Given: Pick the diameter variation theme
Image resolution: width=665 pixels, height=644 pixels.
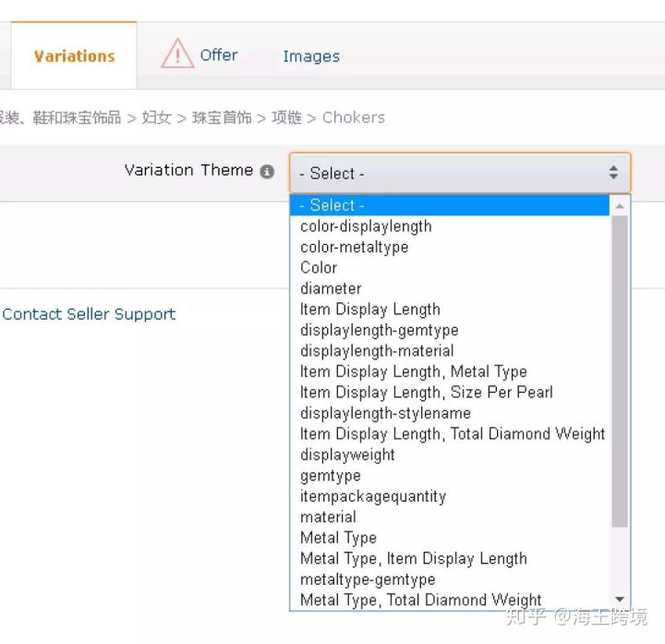Looking at the screenshot, I should (x=331, y=288).
